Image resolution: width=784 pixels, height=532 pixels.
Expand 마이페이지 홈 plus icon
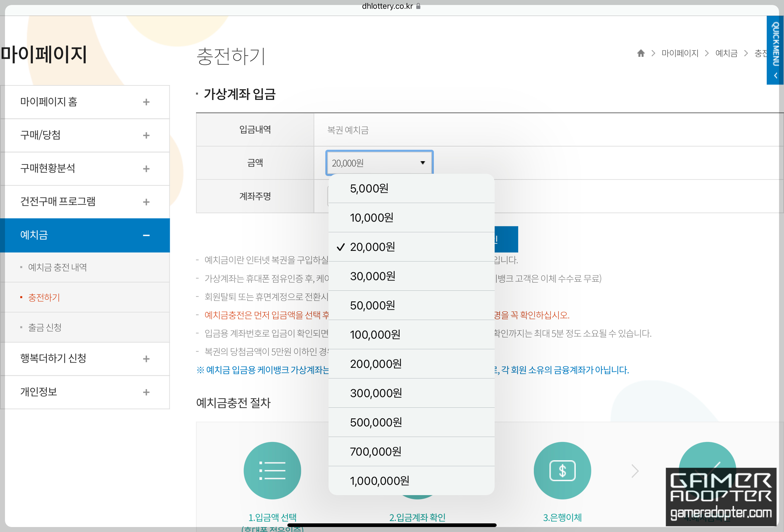point(146,102)
